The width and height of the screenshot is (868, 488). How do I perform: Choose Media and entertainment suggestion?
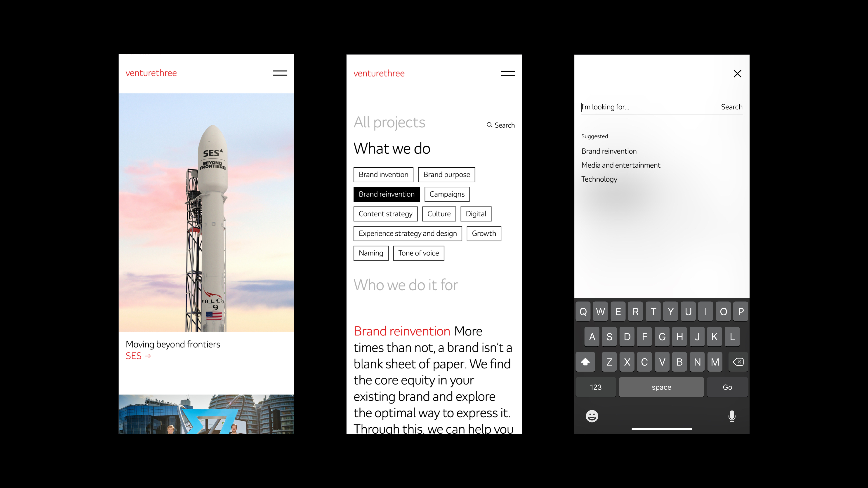[x=621, y=165]
